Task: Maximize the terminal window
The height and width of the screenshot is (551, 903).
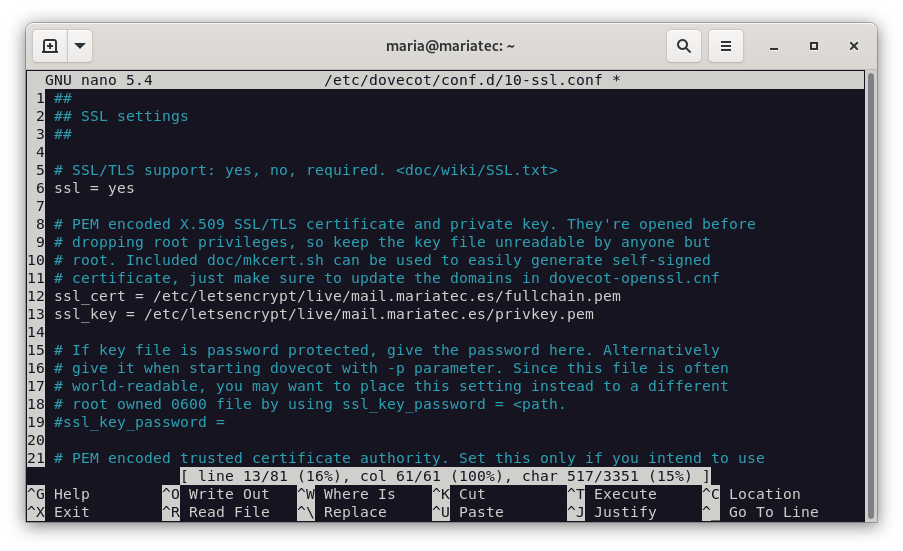Action: click(814, 46)
